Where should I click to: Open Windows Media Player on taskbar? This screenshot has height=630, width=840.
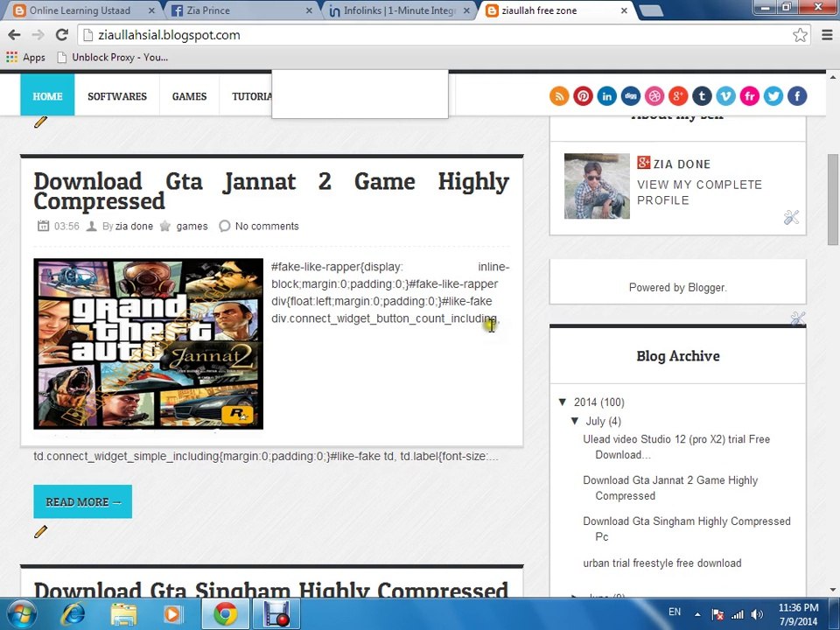(172, 614)
